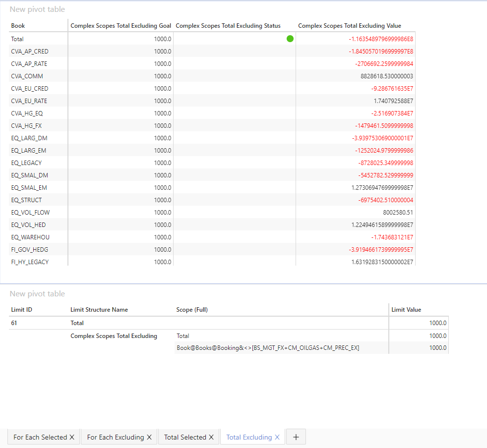Select the CVA_AP_CRED book row
487x448 pixels.
tap(30, 52)
